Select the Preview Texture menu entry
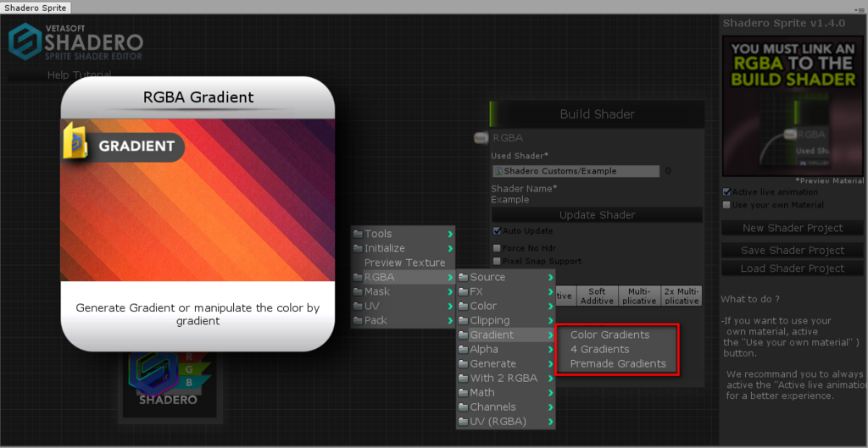 click(404, 263)
